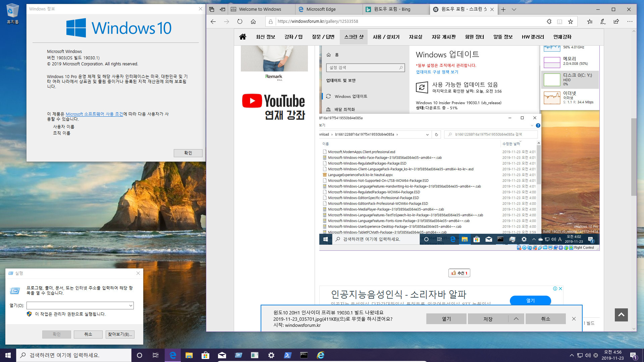Click Cortana circle on taskbar
644x362 pixels.
(140, 355)
